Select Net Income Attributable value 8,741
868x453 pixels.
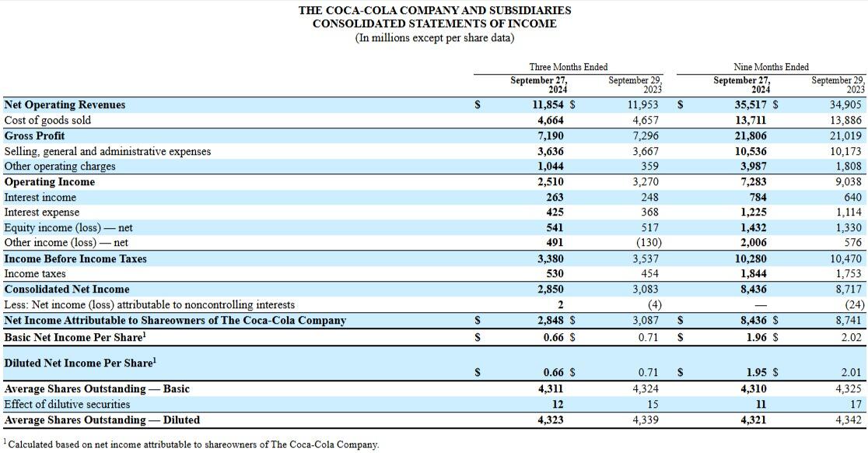click(x=849, y=320)
